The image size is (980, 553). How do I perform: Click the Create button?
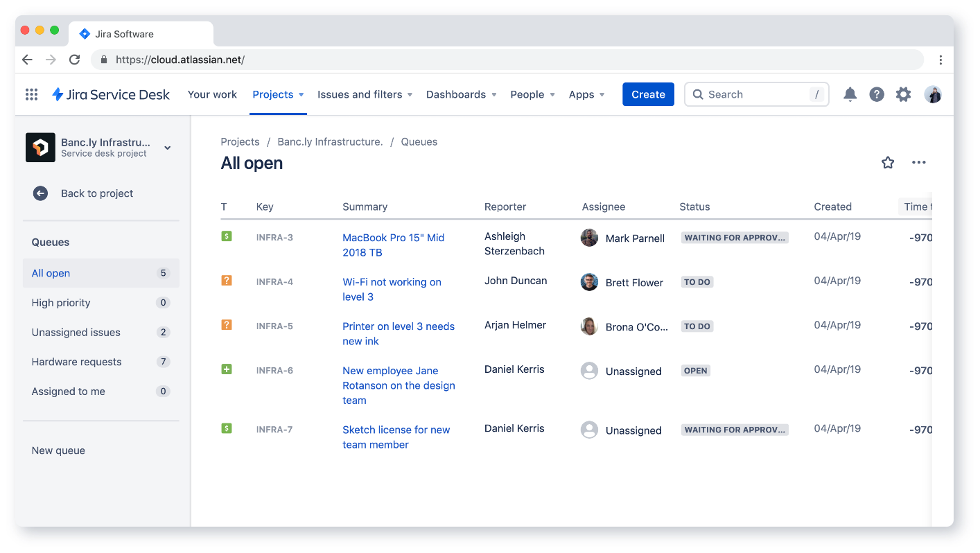[x=648, y=94]
